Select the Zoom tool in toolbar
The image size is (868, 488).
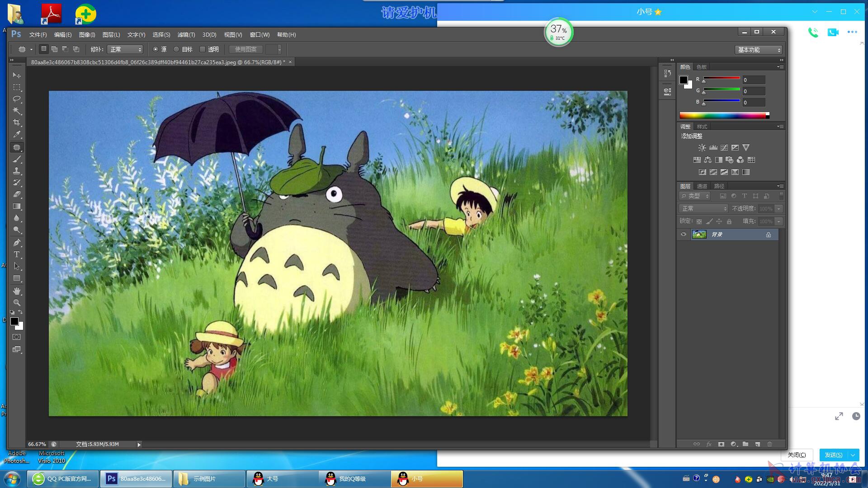coord(17,303)
